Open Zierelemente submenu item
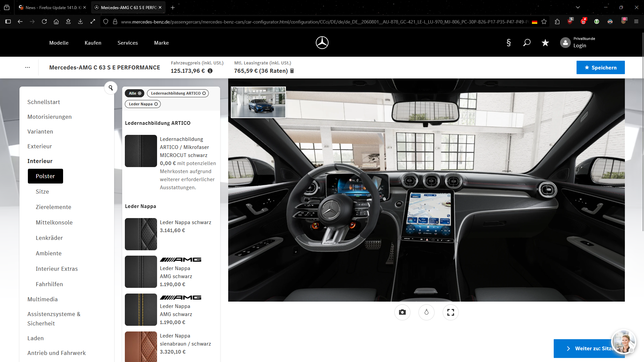Image resolution: width=644 pixels, height=362 pixels. tap(53, 207)
